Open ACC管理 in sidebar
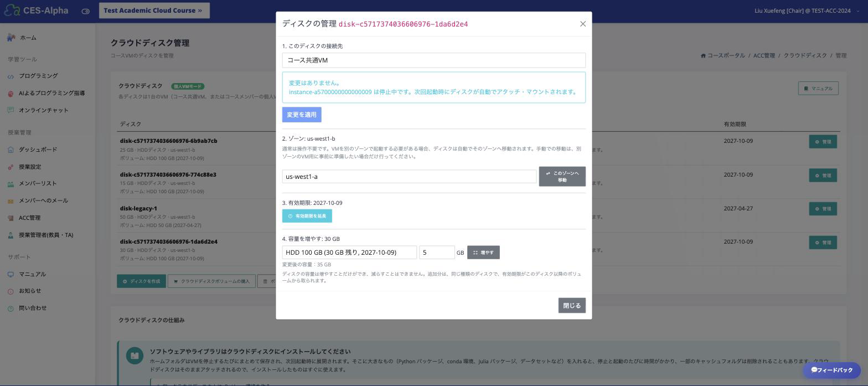Screen dimensions: 868x386 [30, 218]
